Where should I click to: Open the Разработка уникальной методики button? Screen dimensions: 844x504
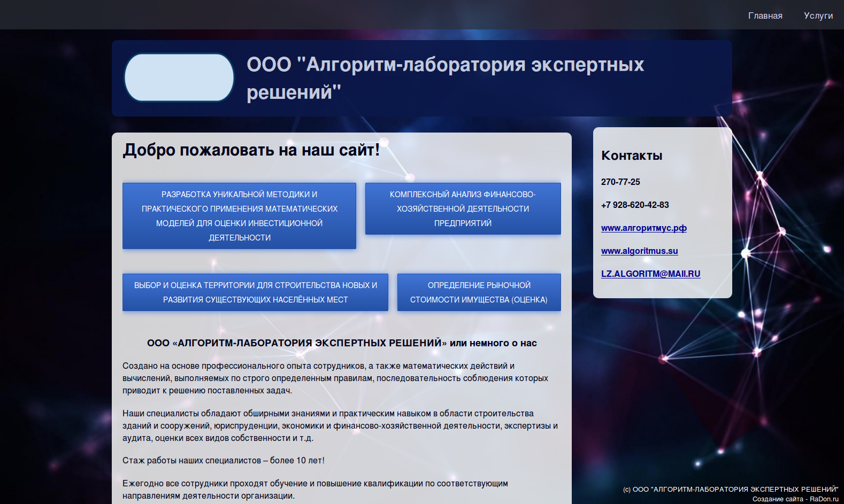click(239, 216)
